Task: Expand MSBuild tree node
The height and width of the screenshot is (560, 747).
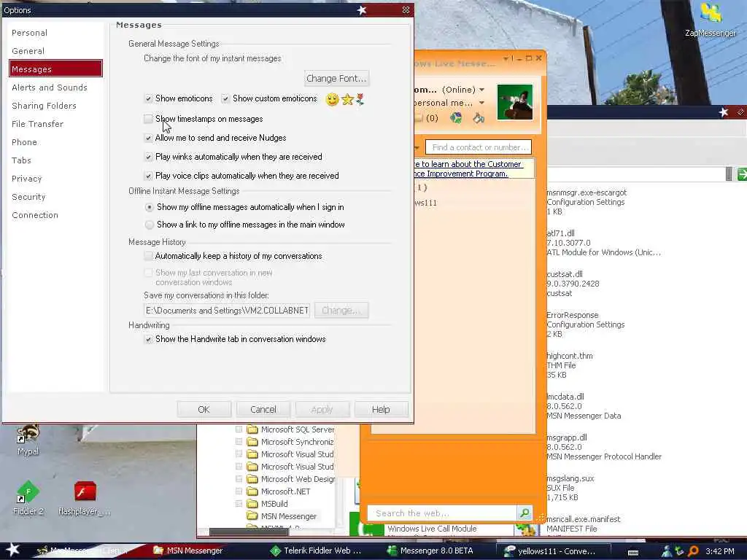Action: pos(239,503)
